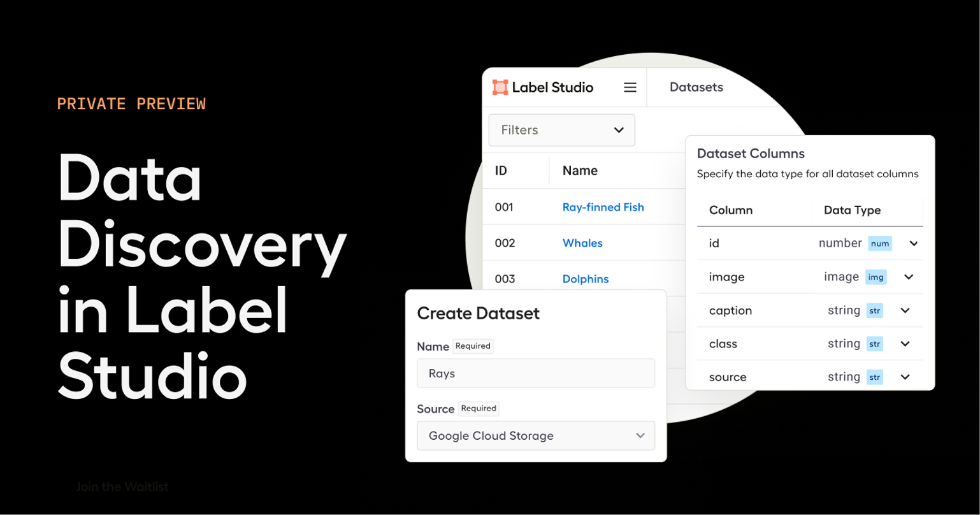Click the str badge on the class row
Viewport: 980px width, 515px height.
pyautogui.click(x=874, y=344)
